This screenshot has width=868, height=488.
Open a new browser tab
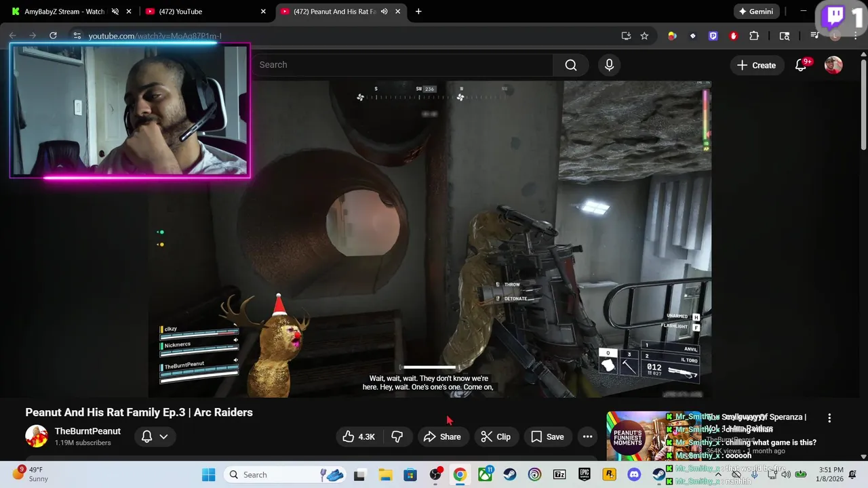tap(418, 12)
